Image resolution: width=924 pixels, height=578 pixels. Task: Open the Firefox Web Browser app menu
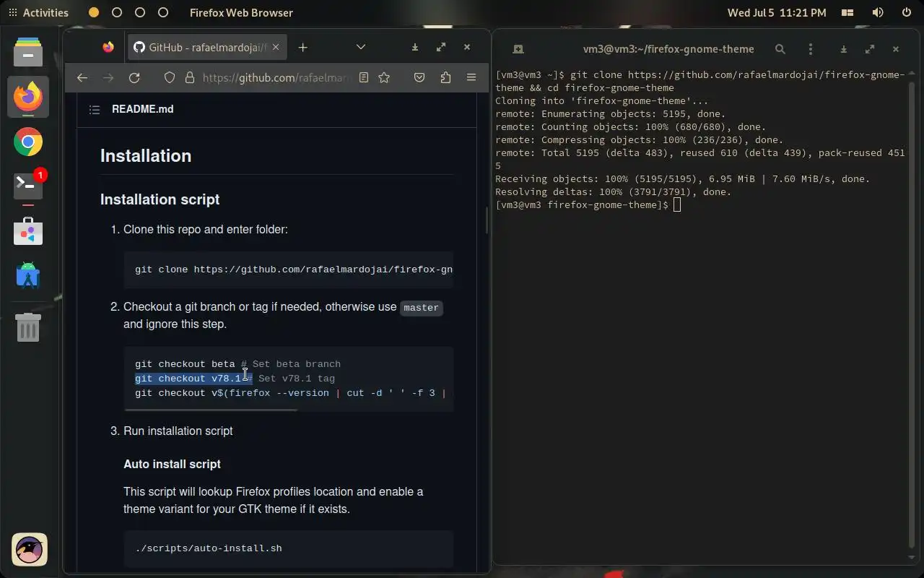pos(241,12)
